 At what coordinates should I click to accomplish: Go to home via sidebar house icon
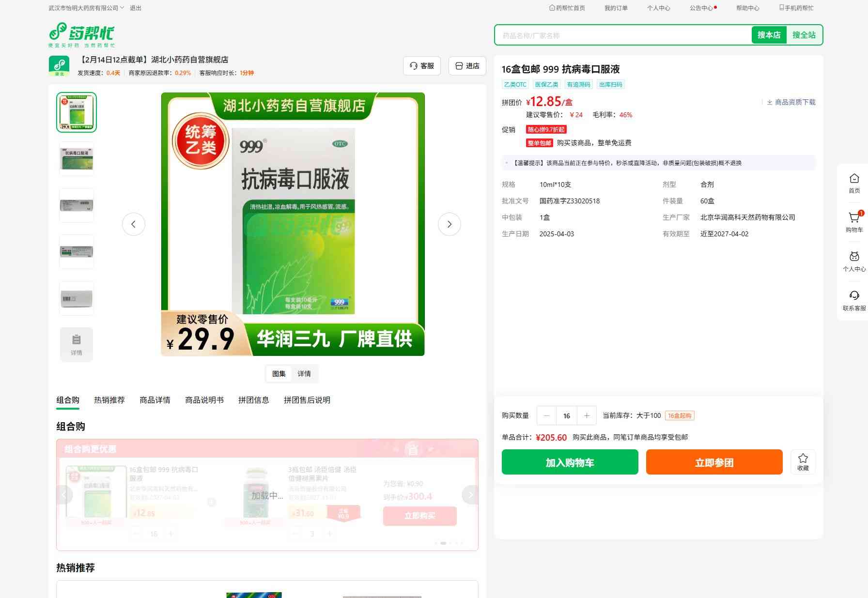(854, 179)
